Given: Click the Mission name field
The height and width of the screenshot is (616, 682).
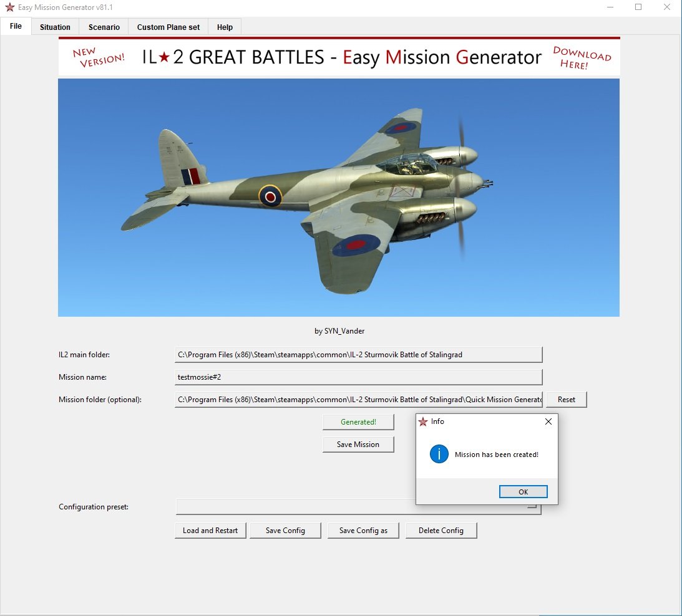Looking at the screenshot, I should tap(358, 377).
